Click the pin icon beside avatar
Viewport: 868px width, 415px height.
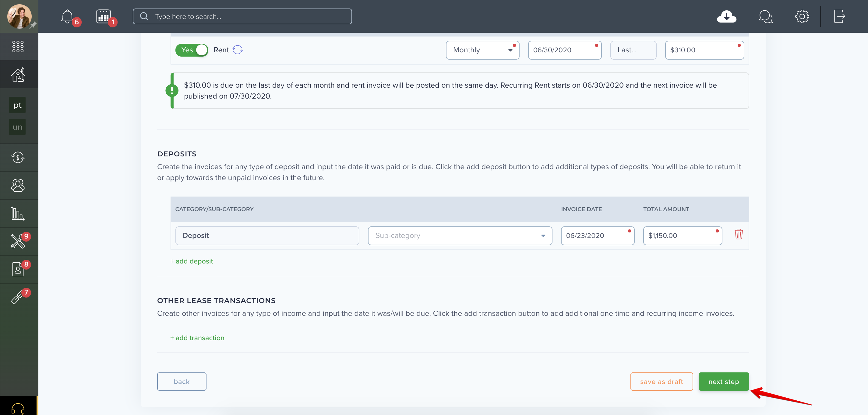click(33, 26)
